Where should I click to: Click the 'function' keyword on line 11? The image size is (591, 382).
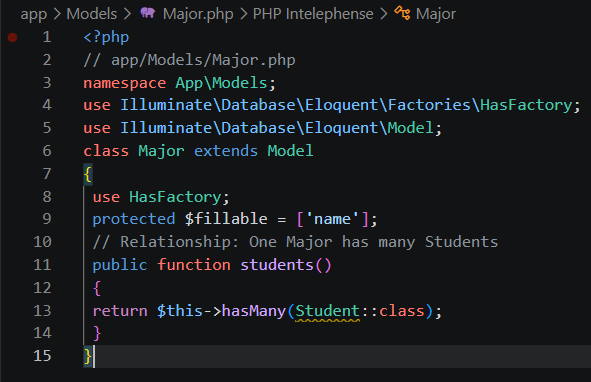click(x=194, y=265)
